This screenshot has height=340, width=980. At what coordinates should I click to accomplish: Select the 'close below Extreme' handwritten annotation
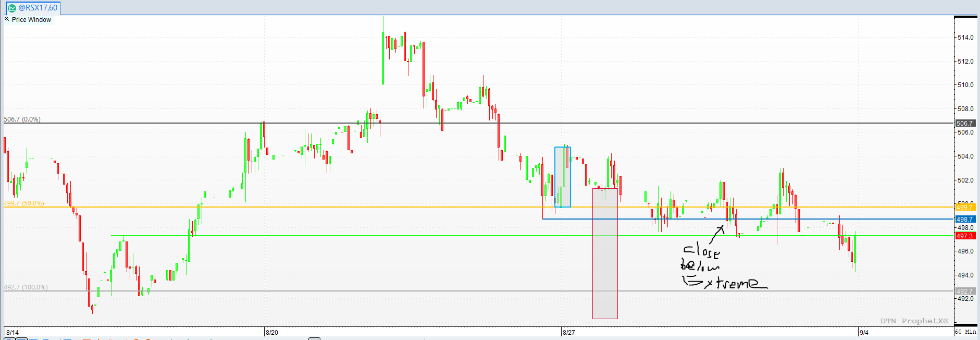pos(724,266)
